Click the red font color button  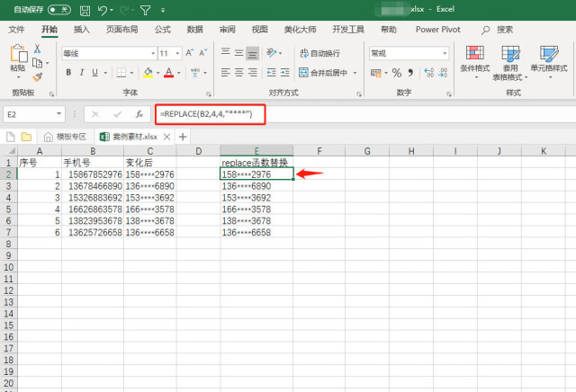pyautogui.click(x=168, y=72)
